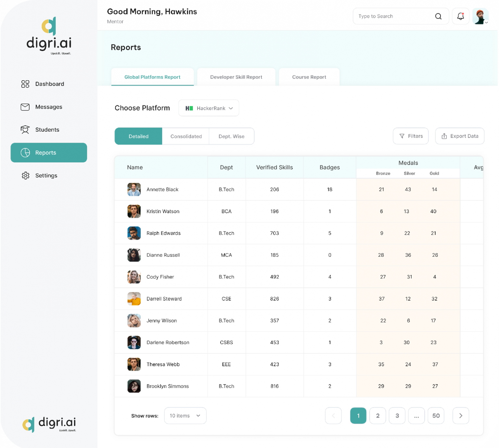Screen dimensions: 499x448
Task: Click the search magnifier icon
Action: point(438,16)
